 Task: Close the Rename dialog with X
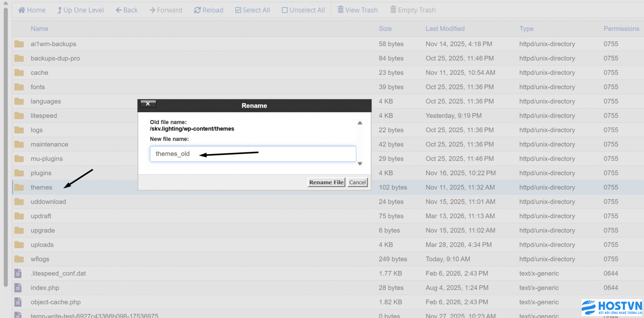(x=148, y=104)
